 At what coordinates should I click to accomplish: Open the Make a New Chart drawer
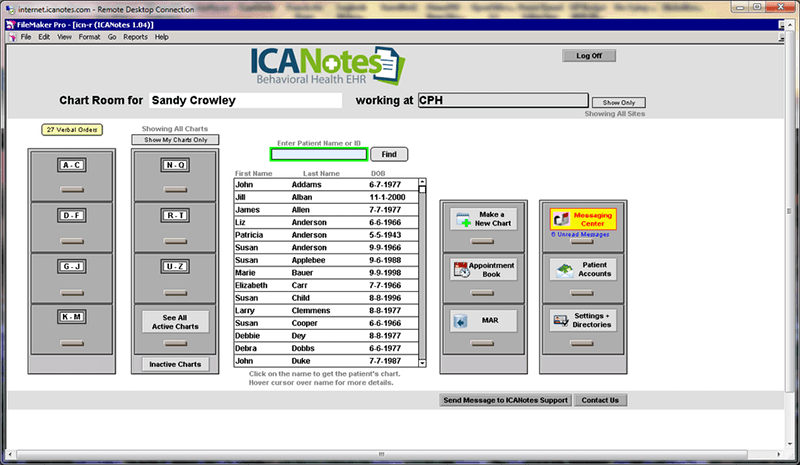pos(484,219)
